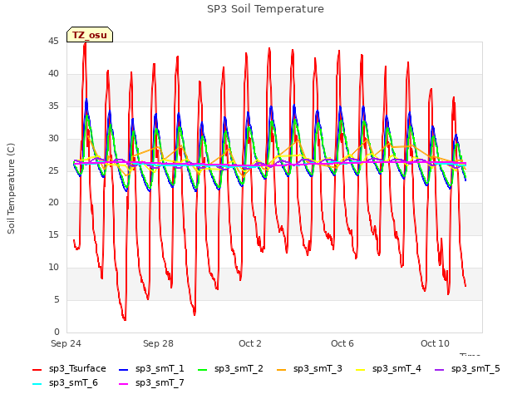532x399 pixels.
Task: Click the 15 y-axis tick label
Action: click(53, 235)
